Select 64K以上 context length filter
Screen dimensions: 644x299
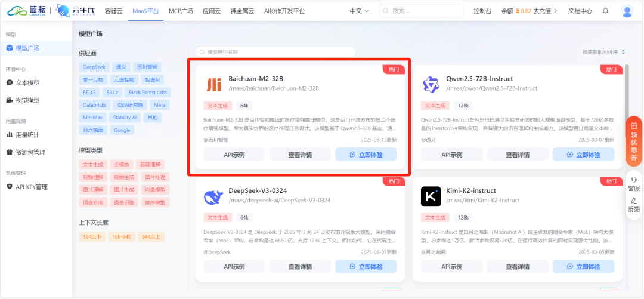[x=151, y=236]
